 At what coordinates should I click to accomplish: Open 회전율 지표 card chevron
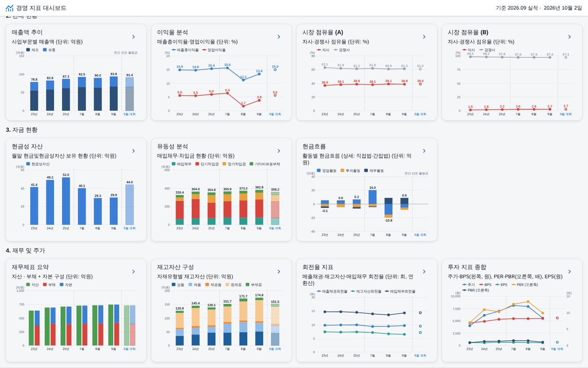pos(424,272)
